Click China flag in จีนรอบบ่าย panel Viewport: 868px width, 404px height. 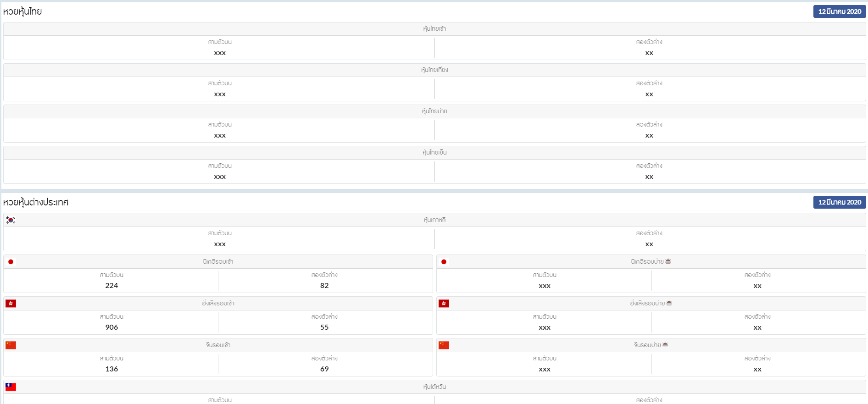444,345
